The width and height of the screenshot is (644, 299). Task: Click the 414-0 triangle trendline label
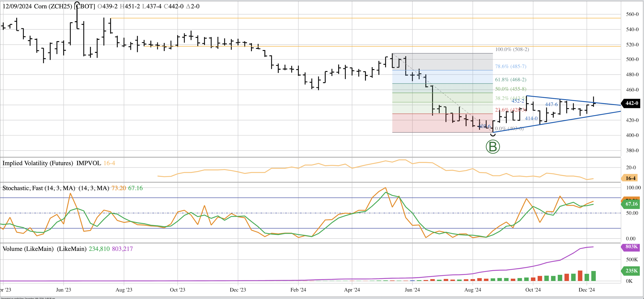(x=531, y=118)
